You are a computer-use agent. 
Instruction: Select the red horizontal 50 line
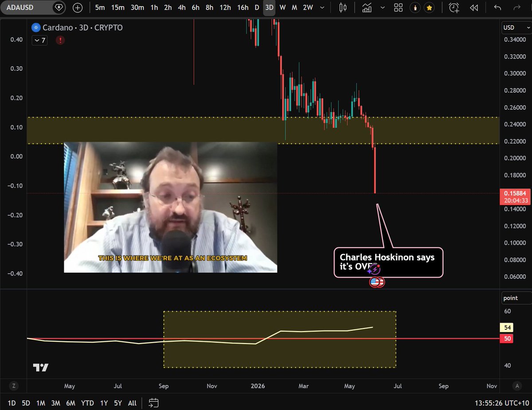[262, 339]
